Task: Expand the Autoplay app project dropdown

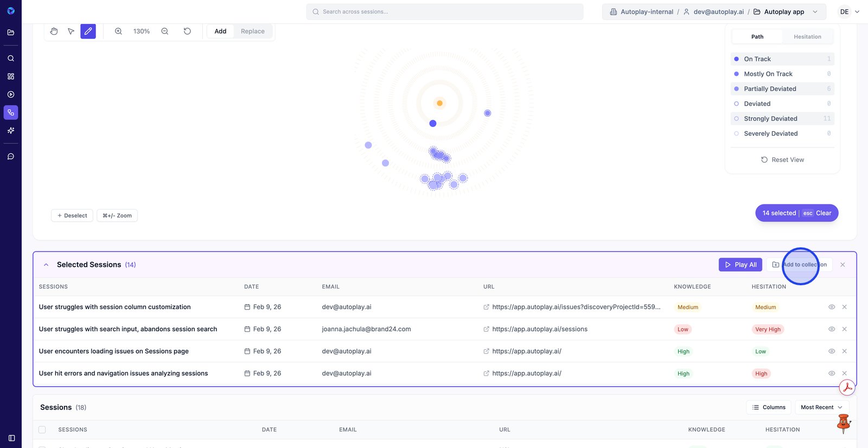Action: (x=814, y=12)
